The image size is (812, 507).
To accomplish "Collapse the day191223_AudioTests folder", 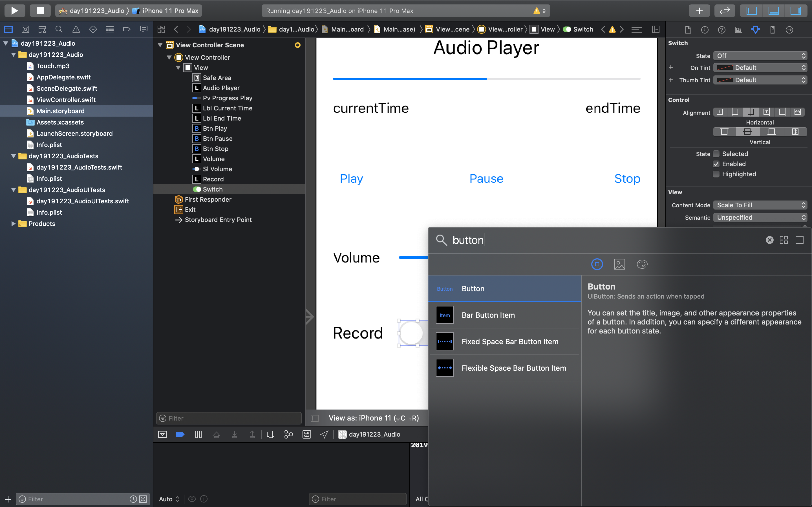I will coord(14,156).
